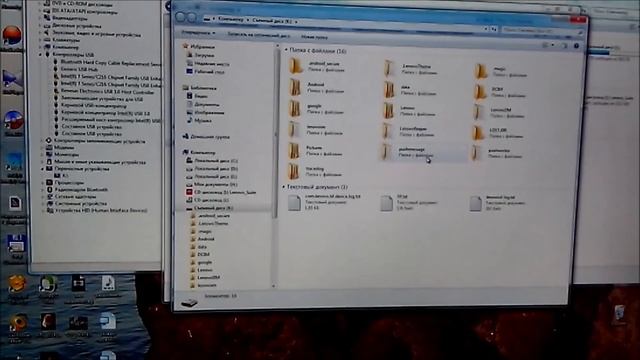This screenshot has height=360, width=640.
Task: Select Съемный диск (K:) in the navigation tree
Action: 211,208
